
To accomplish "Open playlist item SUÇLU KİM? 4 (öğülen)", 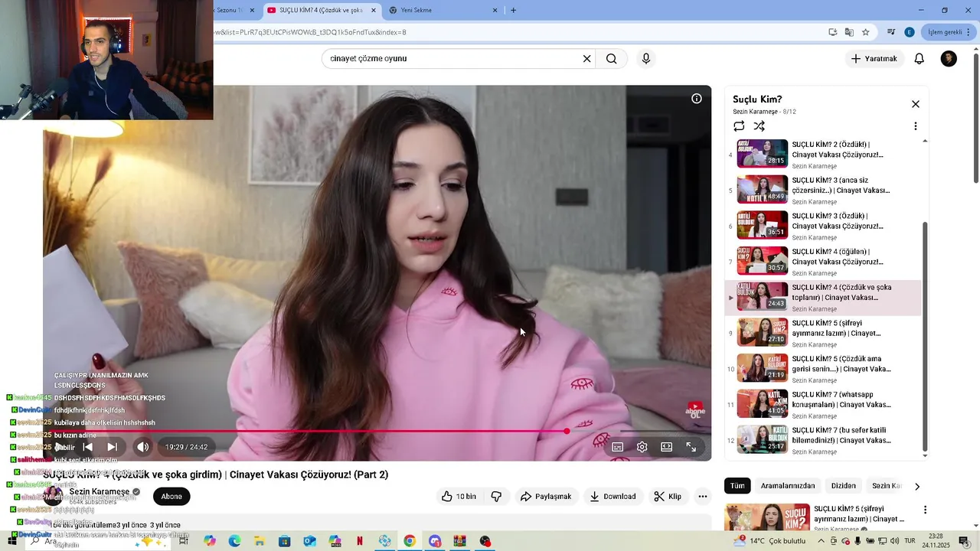I will (x=823, y=262).
